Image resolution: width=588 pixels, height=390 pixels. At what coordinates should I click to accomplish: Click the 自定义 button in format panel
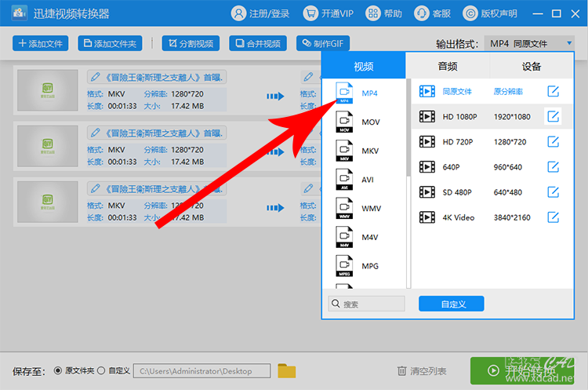point(452,304)
